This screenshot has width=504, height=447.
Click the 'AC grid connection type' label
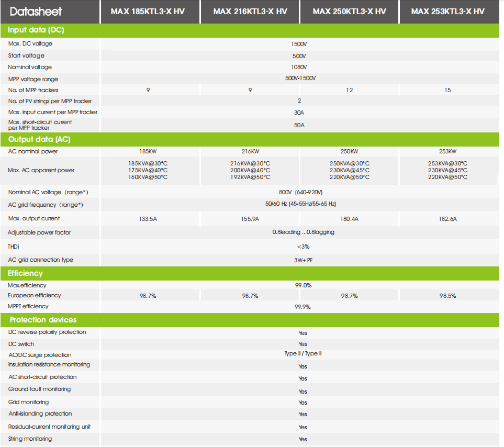tap(40, 260)
